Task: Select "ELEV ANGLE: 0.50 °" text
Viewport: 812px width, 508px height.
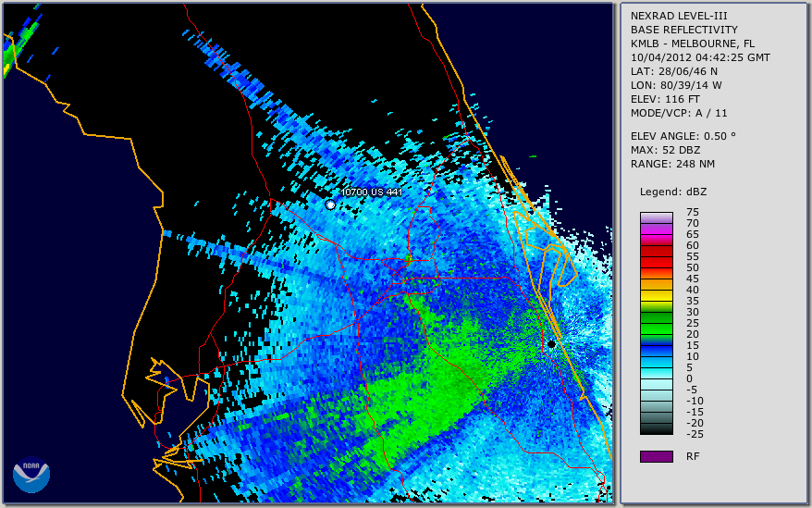Action: pos(683,136)
